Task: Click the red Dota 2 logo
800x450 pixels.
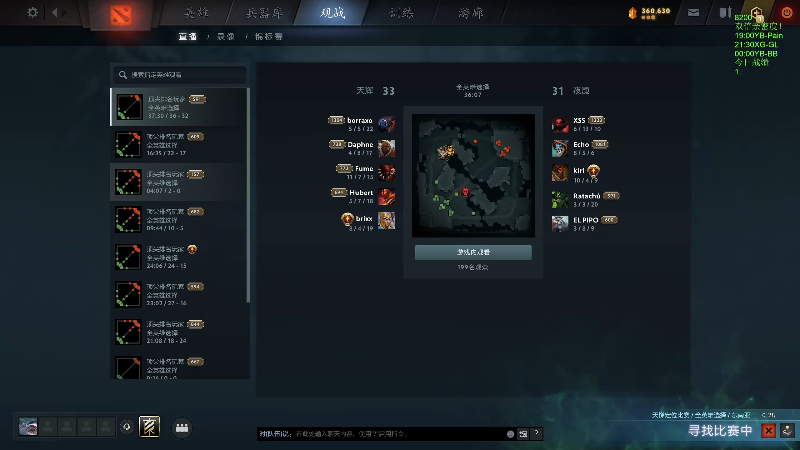Action: pyautogui.click(x=121, y=15)
